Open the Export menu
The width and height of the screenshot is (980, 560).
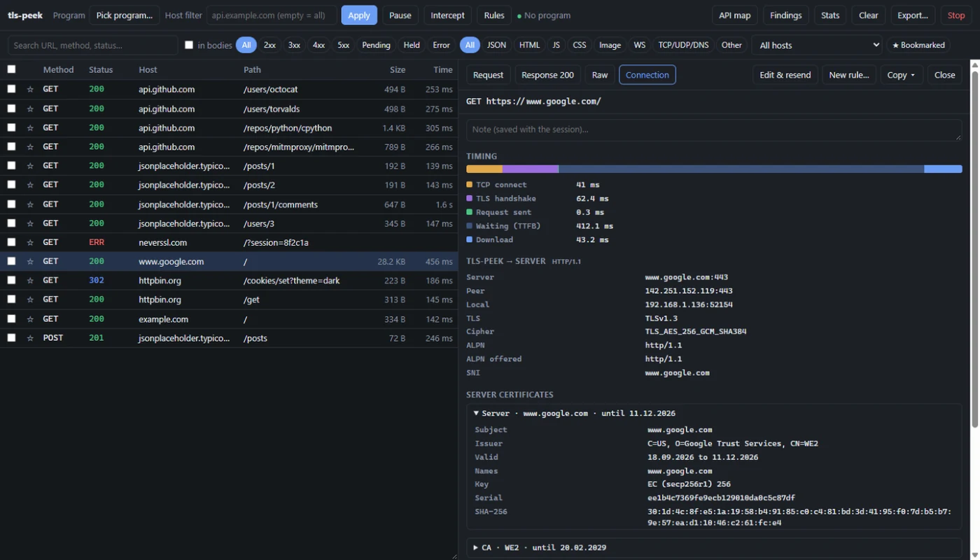[x=913, y=15]
